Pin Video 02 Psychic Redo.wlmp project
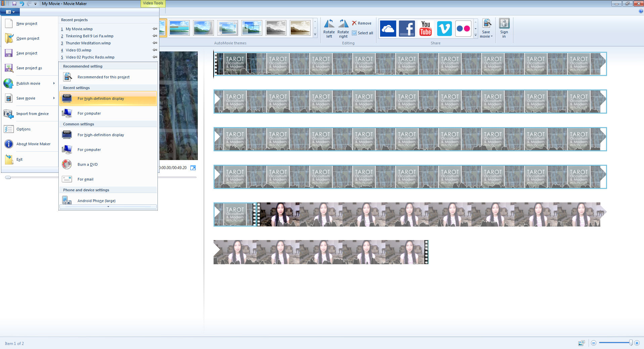This screenshot has height=349, width=644. pos(154,57)
